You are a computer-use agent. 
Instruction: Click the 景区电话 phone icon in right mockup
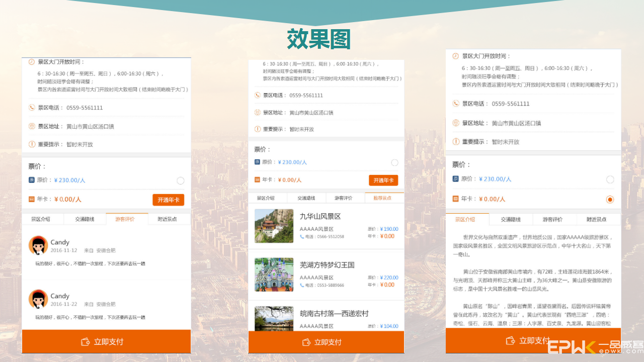[x=455, y=104]
